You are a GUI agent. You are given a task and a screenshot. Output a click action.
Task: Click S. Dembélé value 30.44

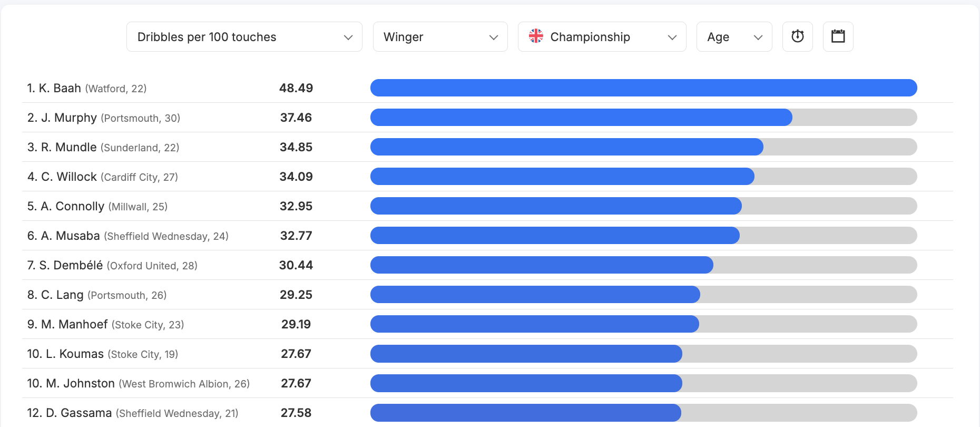[296, 265]
